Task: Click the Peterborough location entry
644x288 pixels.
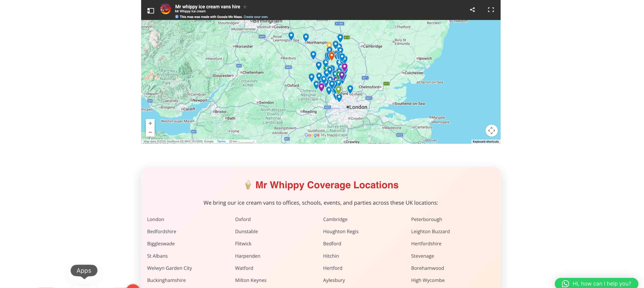Action: coord(426,219)
